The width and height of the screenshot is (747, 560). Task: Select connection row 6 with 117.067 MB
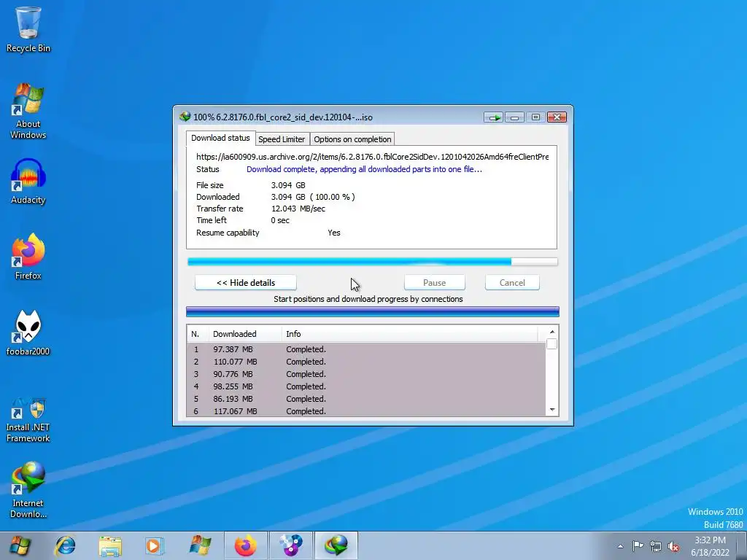[366, 411]
